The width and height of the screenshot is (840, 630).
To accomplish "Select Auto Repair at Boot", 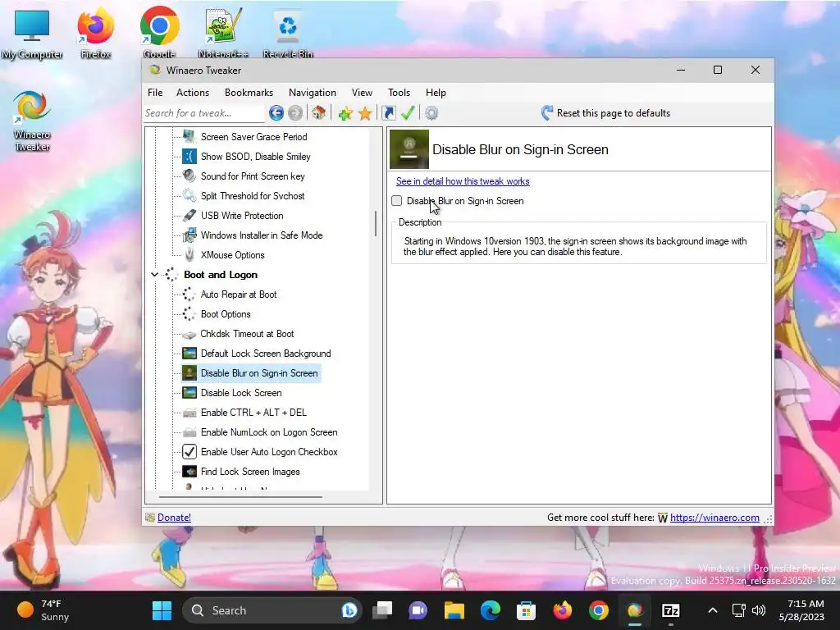I will point(239,294).
